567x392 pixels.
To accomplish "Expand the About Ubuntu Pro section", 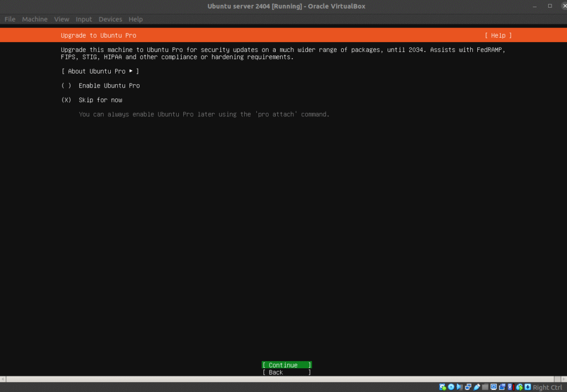I will tap(100, 71).
